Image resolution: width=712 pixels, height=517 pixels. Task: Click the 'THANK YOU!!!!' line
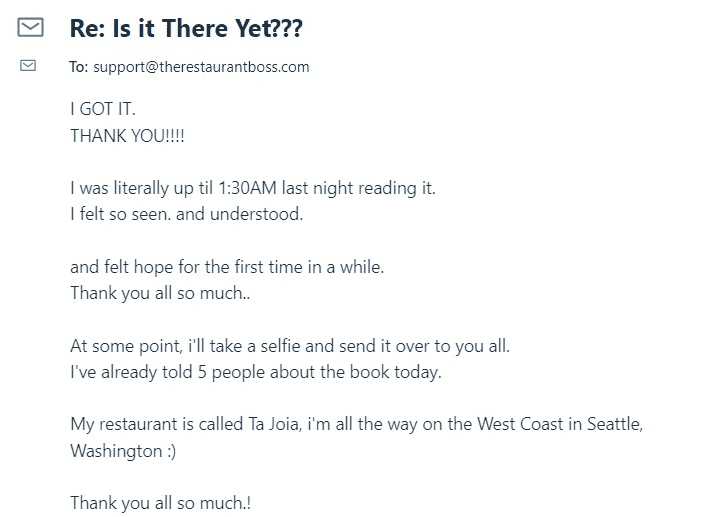(127, 136)
